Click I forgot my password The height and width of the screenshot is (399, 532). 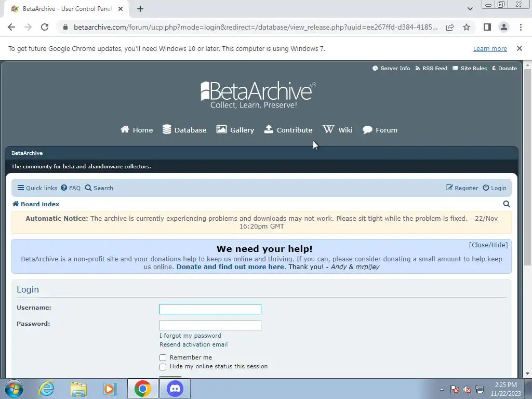pos(190,336)
